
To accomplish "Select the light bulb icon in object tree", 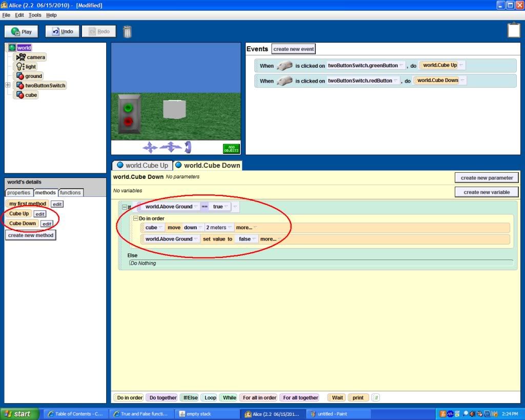I will [x=20, y=66].
